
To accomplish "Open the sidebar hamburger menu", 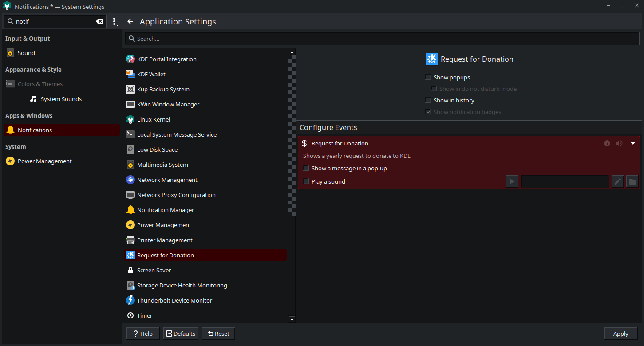I will point(115,21).
